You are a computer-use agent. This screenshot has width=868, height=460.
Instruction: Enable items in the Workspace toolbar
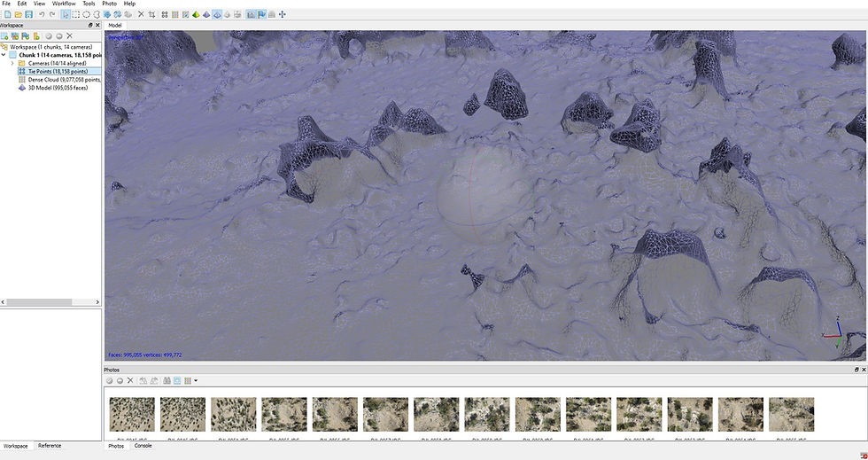pos(49,36)
